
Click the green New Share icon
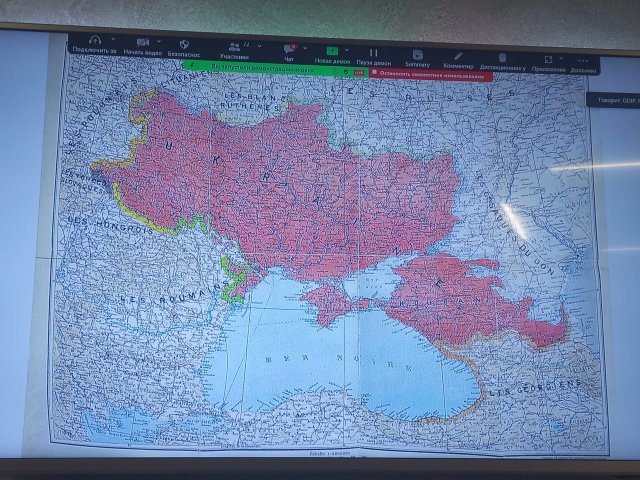tap(333, 49)
